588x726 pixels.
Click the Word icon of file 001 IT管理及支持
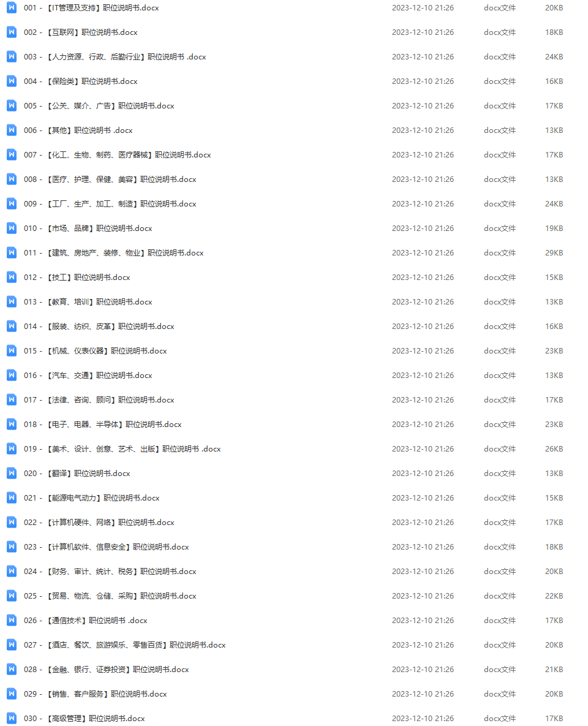click(12, 8)
